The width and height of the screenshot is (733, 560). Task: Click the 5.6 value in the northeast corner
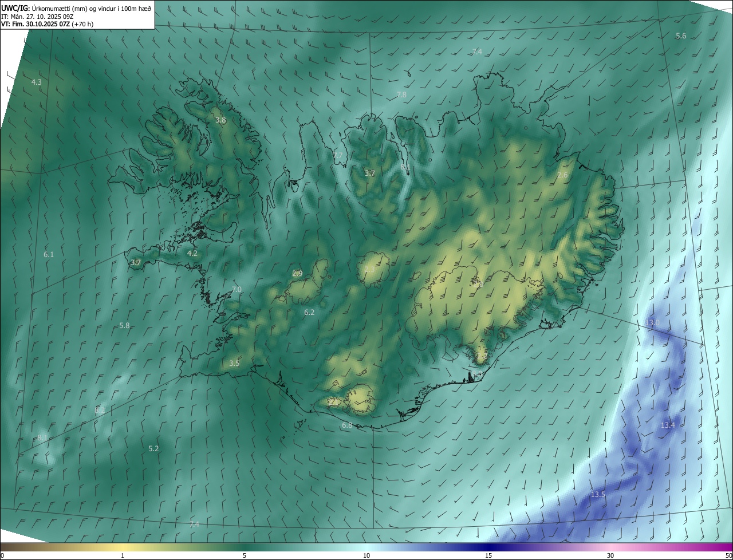(681, 36)
